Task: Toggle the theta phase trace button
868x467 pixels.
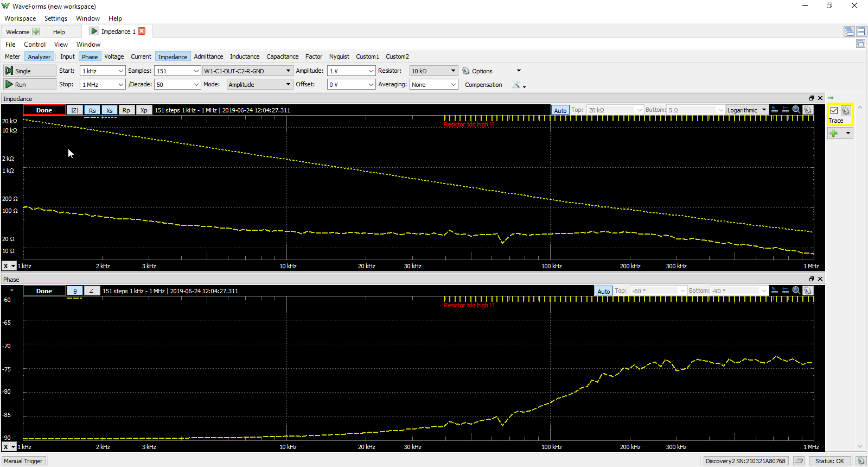Action: point(75,291)
